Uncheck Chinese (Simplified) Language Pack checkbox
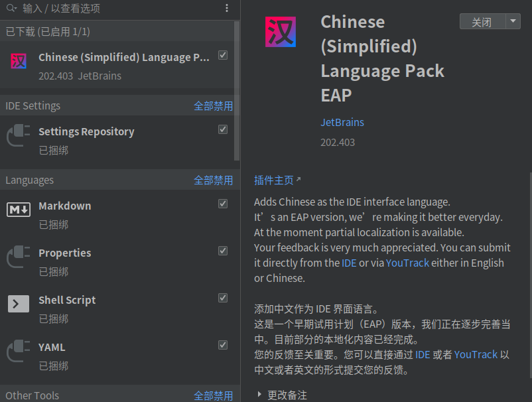532x402 pixels. tap(223, 55)
